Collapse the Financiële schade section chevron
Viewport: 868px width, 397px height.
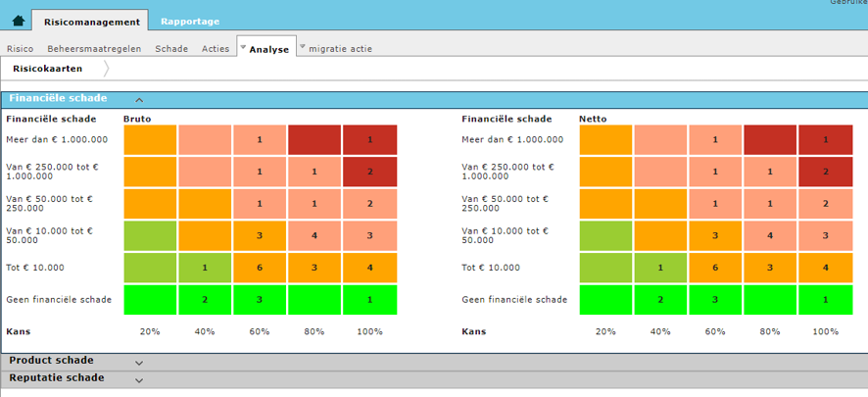[x=139, y=100]
